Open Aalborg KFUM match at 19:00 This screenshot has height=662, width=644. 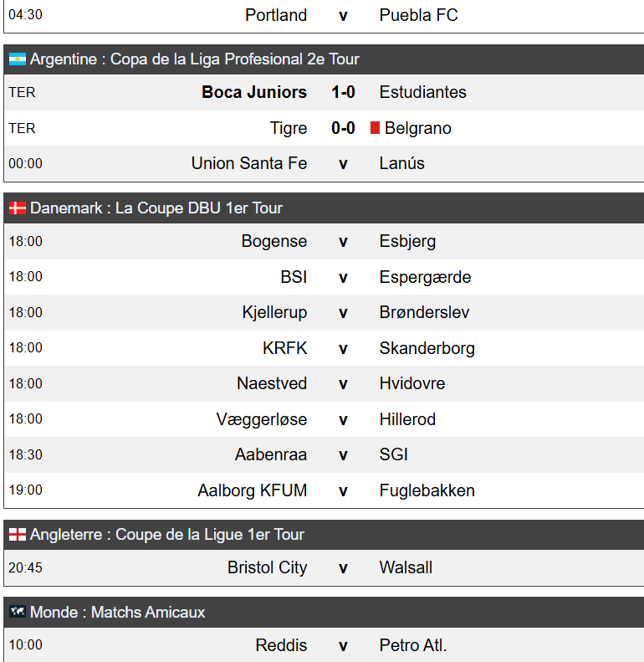324,490
